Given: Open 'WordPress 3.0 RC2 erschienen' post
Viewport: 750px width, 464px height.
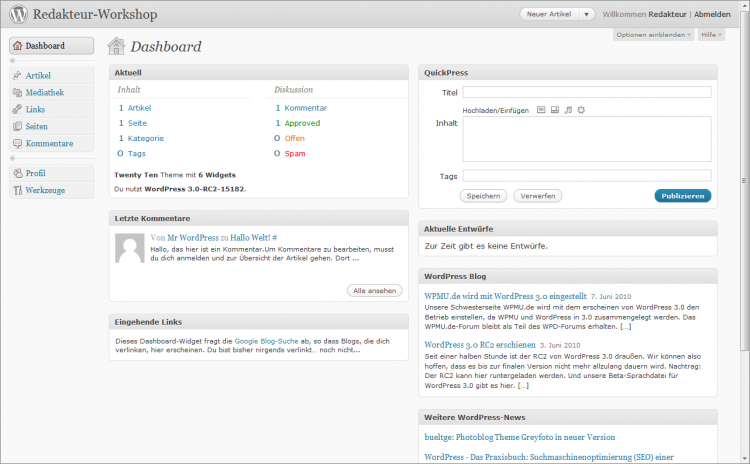Looking at the screenshot, I should [480, 345].
